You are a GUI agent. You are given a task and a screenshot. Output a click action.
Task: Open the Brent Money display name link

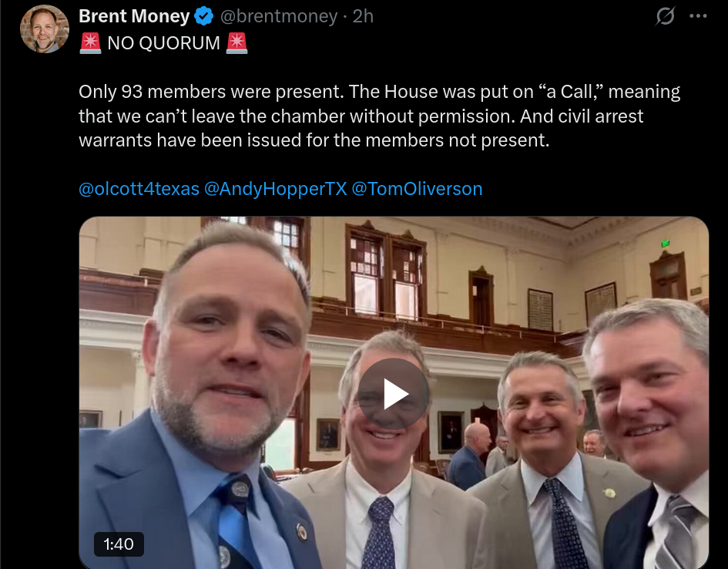pyautogui.click(x=134, y=16)
